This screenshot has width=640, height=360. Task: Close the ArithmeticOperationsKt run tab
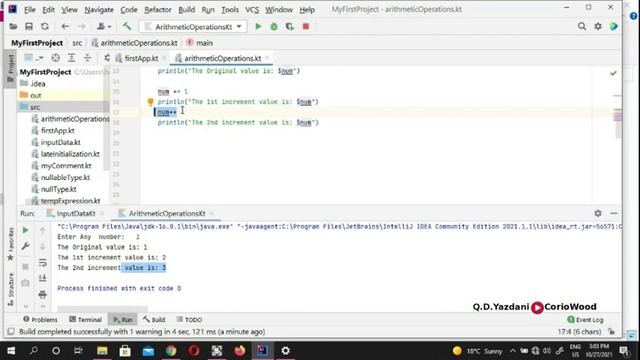[x=212, y=213]
